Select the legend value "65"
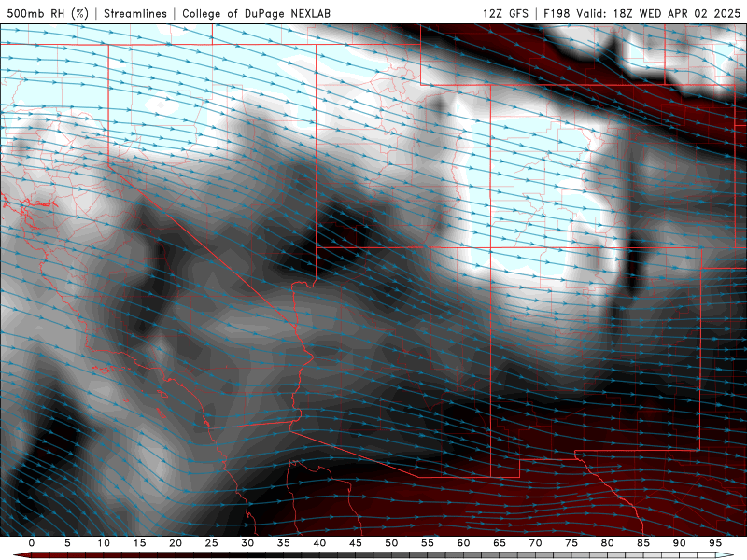This screenshot has height=560, width=747. click(x=500, y=543)
